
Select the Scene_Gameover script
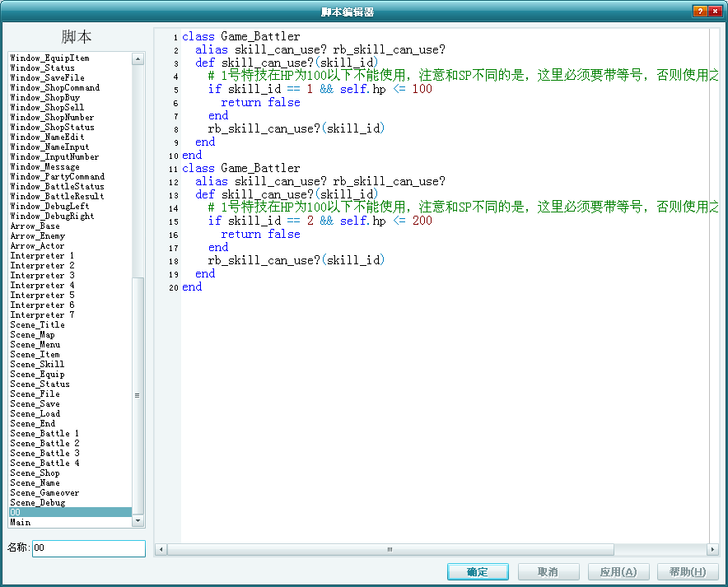(70, 492)
